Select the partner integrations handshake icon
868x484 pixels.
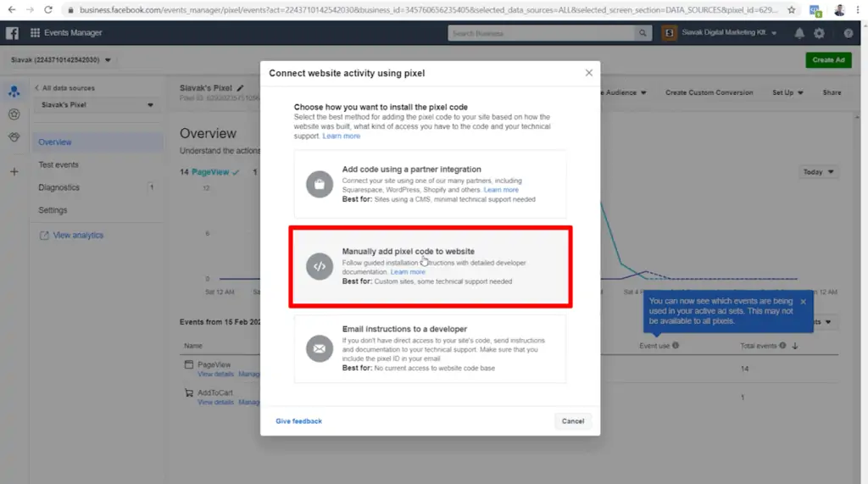click(x=14, y=137)
